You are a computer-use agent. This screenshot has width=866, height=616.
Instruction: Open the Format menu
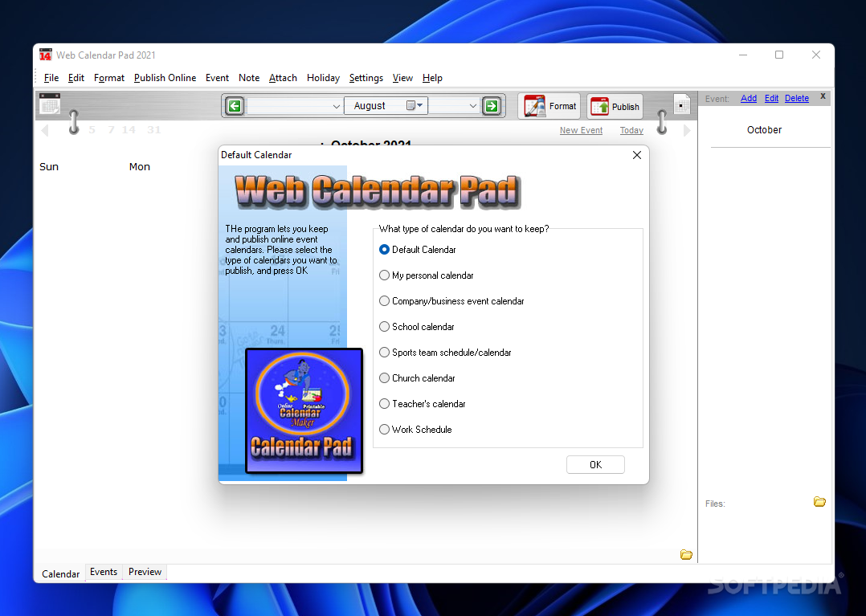(x=108, y=78)
